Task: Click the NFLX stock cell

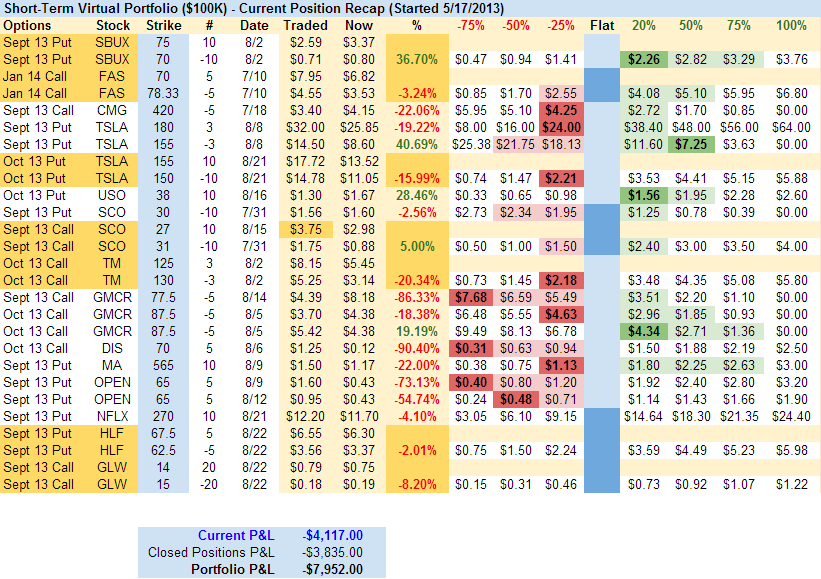Action: [113, 416]
